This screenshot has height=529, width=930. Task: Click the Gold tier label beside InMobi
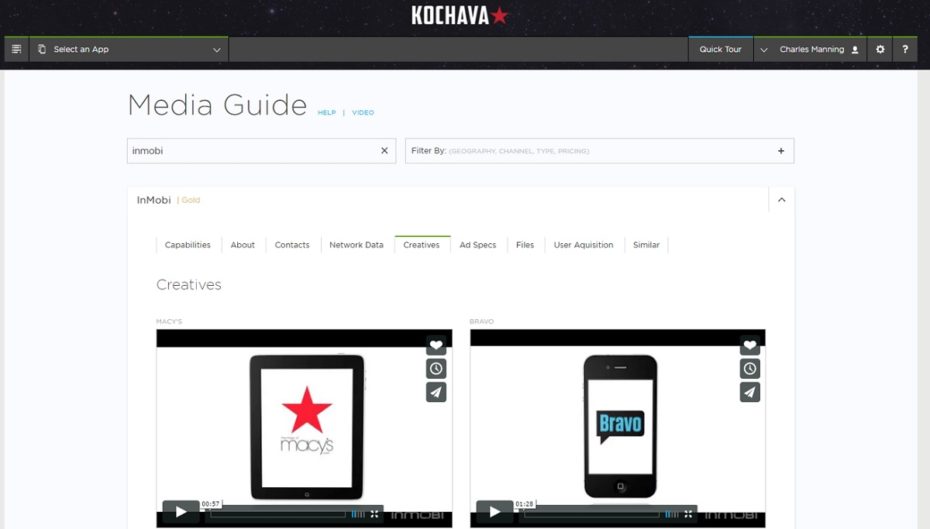190,200
